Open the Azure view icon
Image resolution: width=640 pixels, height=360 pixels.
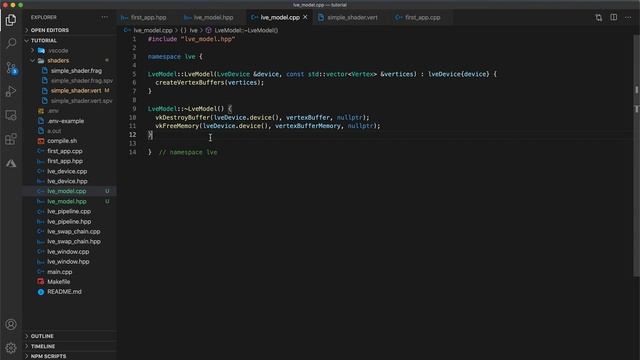click(x=11, y=163)
